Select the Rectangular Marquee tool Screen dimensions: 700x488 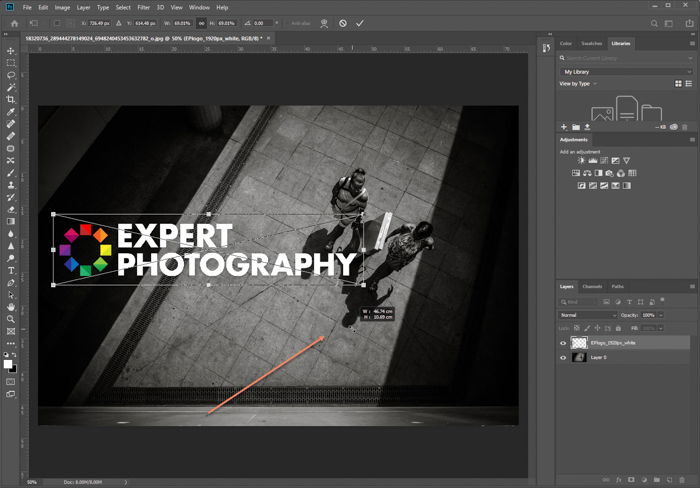tap(11, 63)
